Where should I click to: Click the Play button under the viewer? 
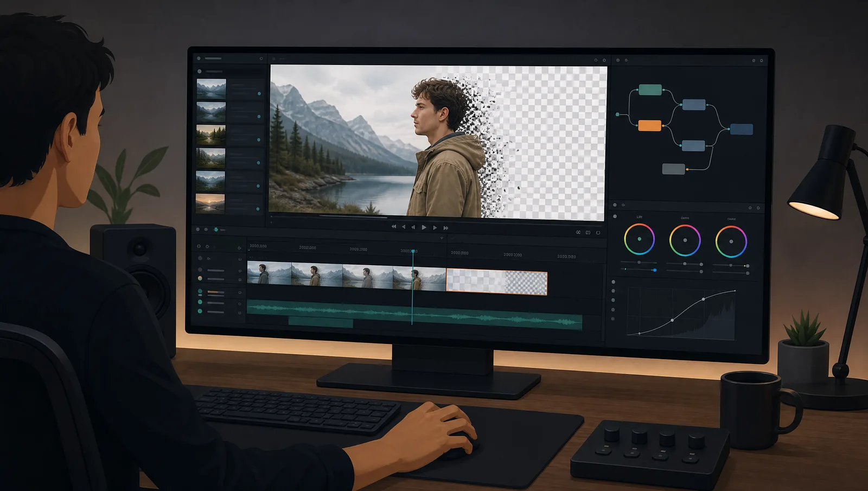tap(424, 227)
